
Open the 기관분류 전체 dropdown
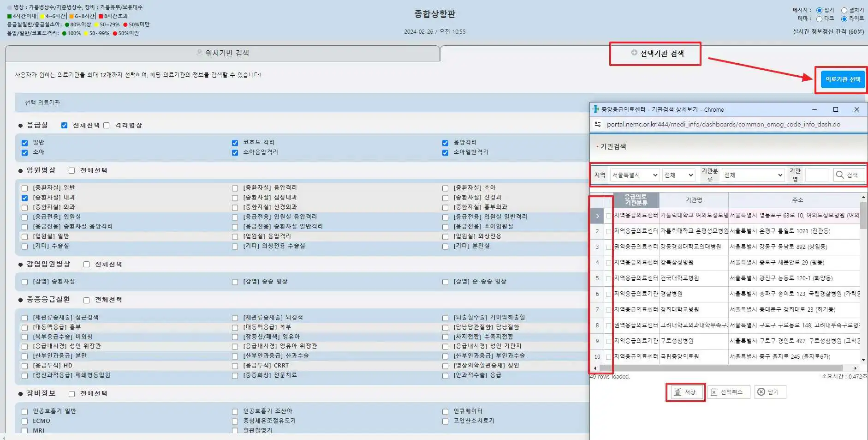(x=753, y=175)
